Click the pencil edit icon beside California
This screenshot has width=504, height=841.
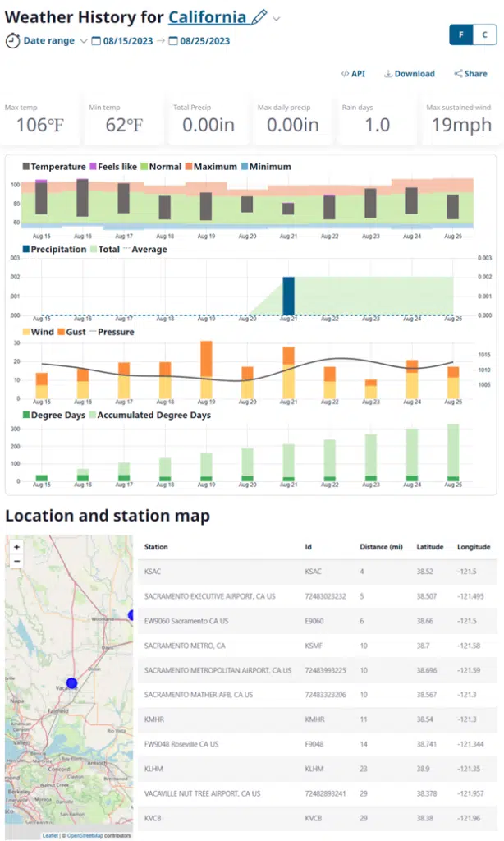tap(260, 17)
